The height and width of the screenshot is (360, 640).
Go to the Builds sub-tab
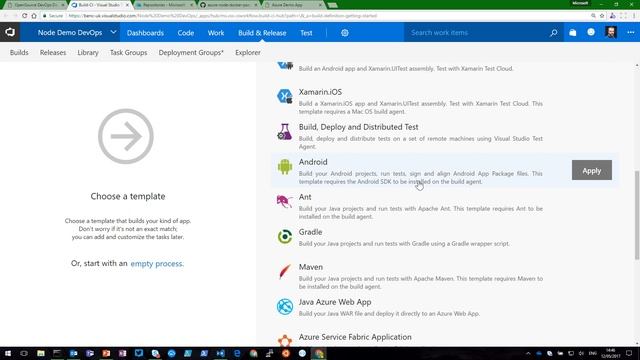(x=19, y=52)
